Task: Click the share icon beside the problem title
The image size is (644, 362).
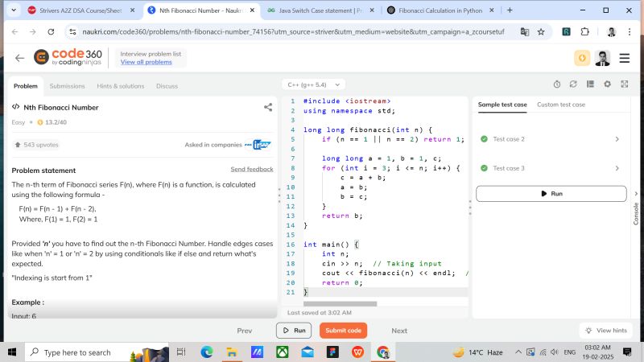Action: (268, 107)
